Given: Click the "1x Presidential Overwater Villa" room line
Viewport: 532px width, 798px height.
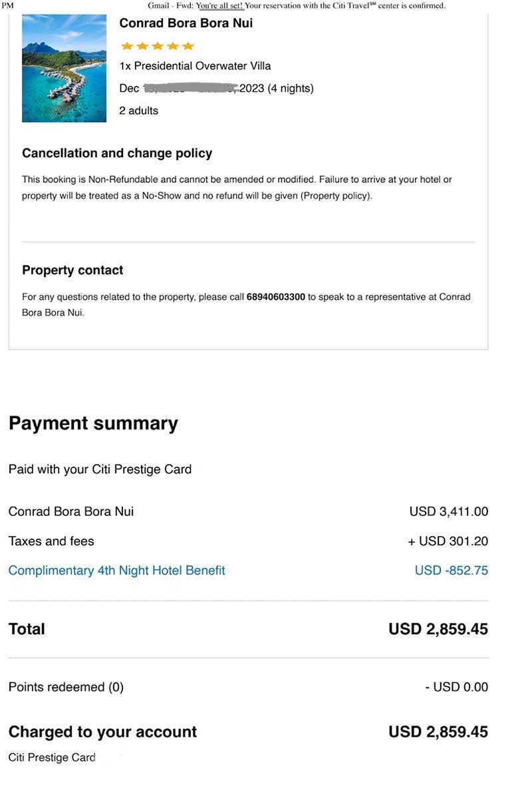Looking at the screenshot, I should [x=195, y=66].
